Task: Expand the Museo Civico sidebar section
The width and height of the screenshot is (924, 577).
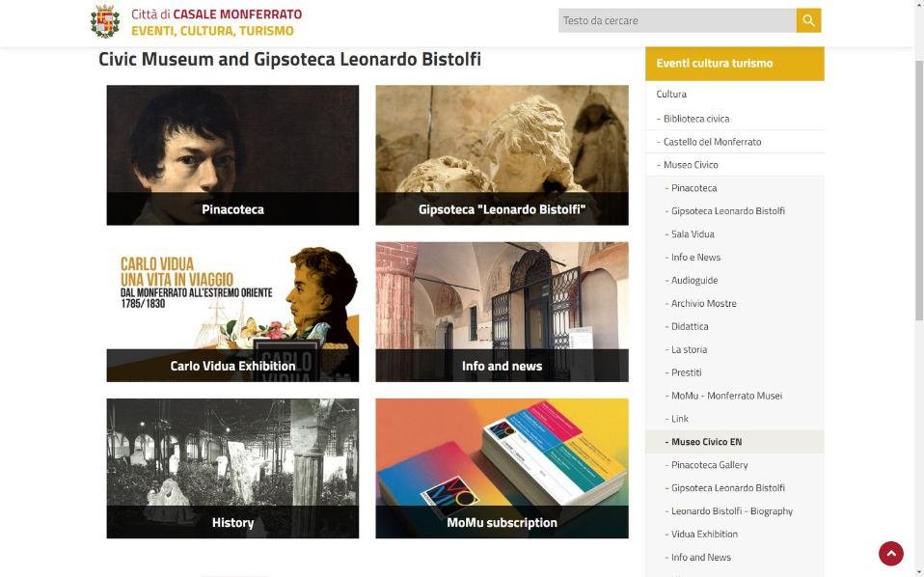Action: tap(691, 165)
